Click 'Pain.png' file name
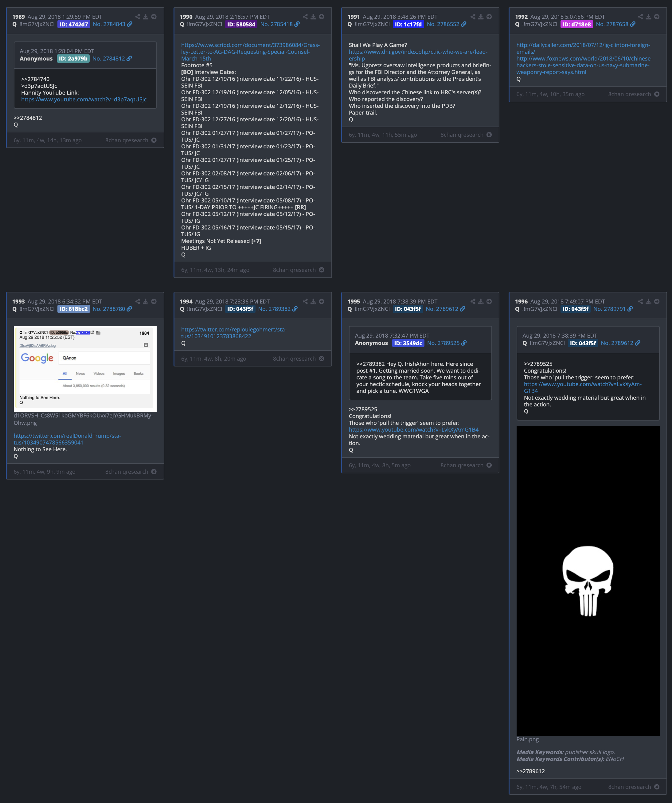The height and width of the screenshot is (803, 672). coord(528,739)
